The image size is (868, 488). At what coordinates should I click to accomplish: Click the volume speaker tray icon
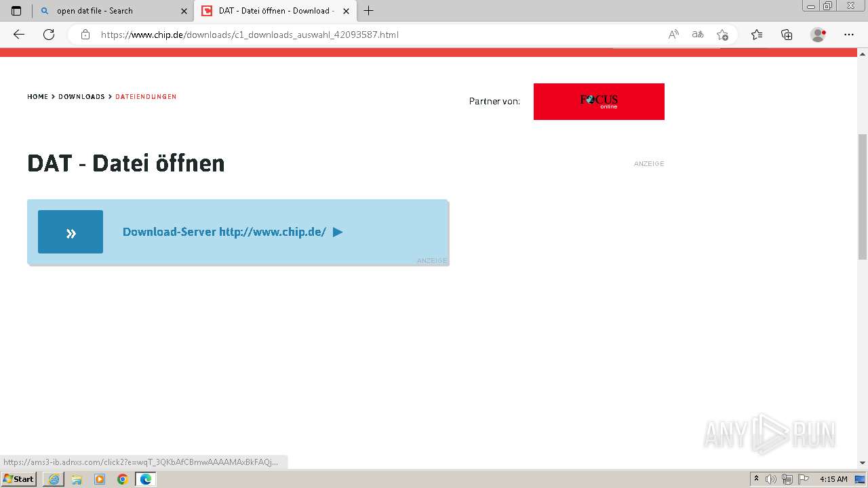[x=771, y=479]
